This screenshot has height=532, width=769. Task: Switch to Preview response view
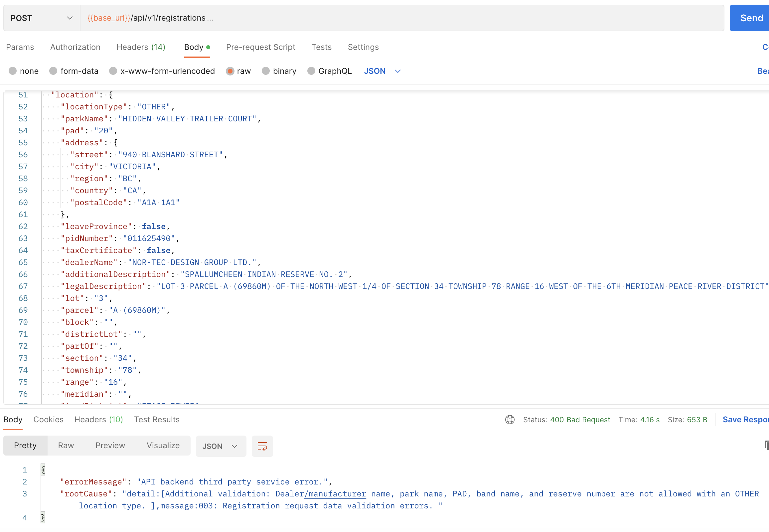(x=110, y=445)
